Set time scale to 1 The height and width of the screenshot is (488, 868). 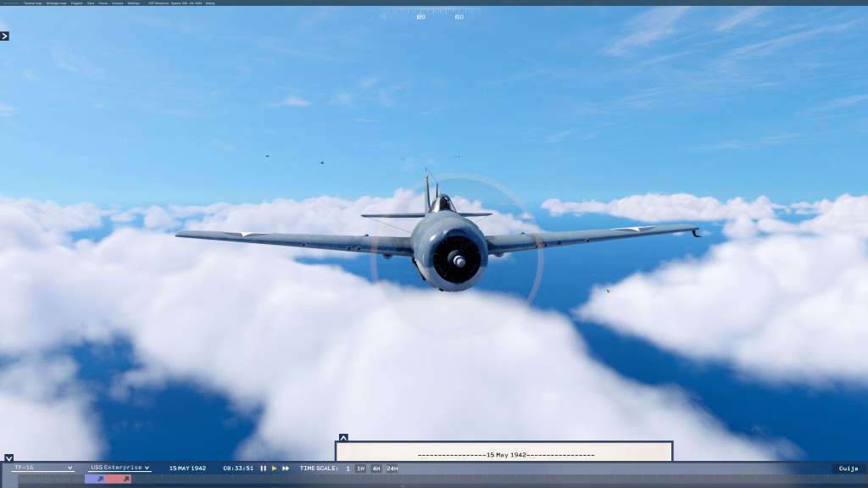coord(348,469)
